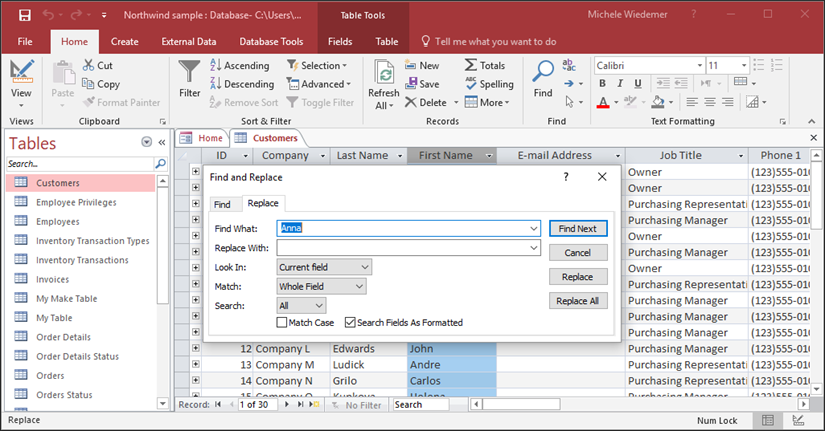The image size is (825, 431).
Task: Collapse the Tables navigation pane
Action: click(162, 142)
